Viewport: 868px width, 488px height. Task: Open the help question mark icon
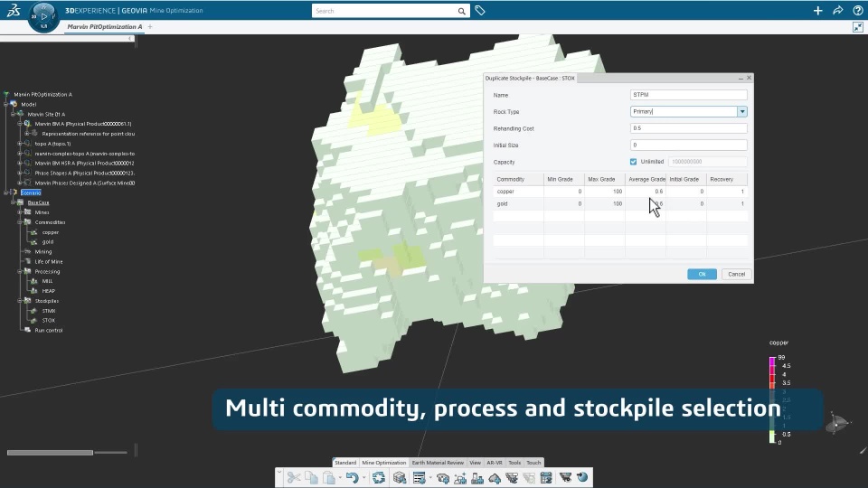pos(858,11)
